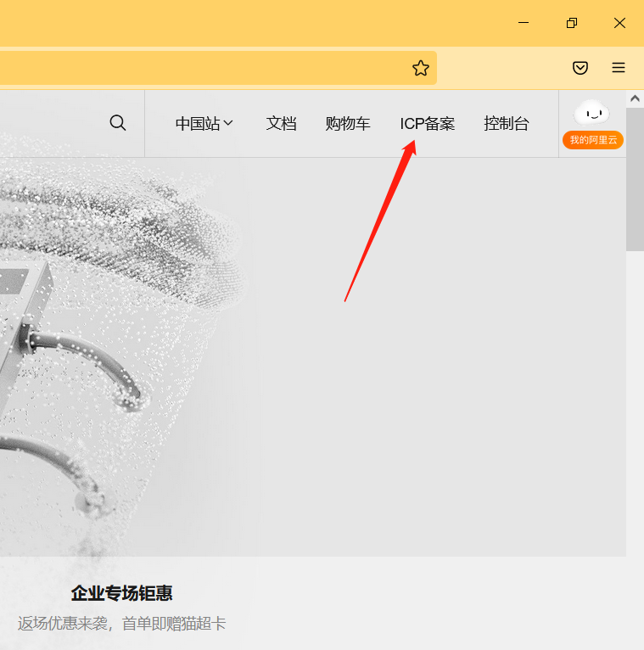Bookmark this page with the star icon

(x=421, y=68)
